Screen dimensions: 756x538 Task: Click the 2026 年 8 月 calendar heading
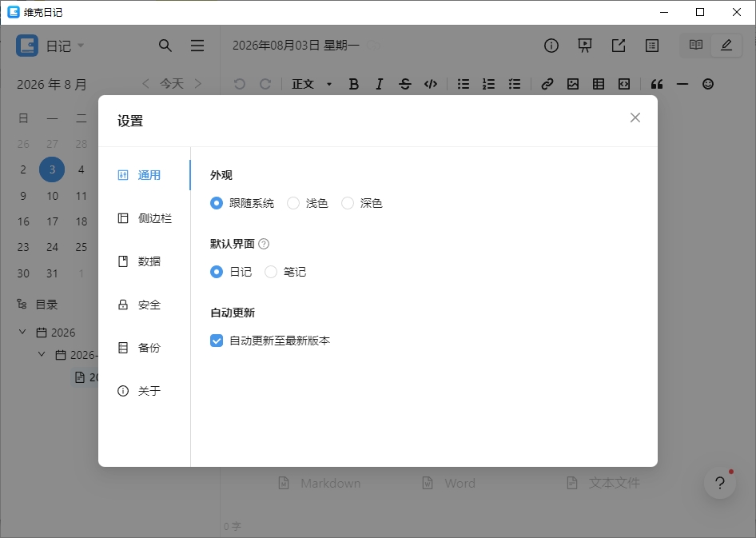[x=52, y=85]
